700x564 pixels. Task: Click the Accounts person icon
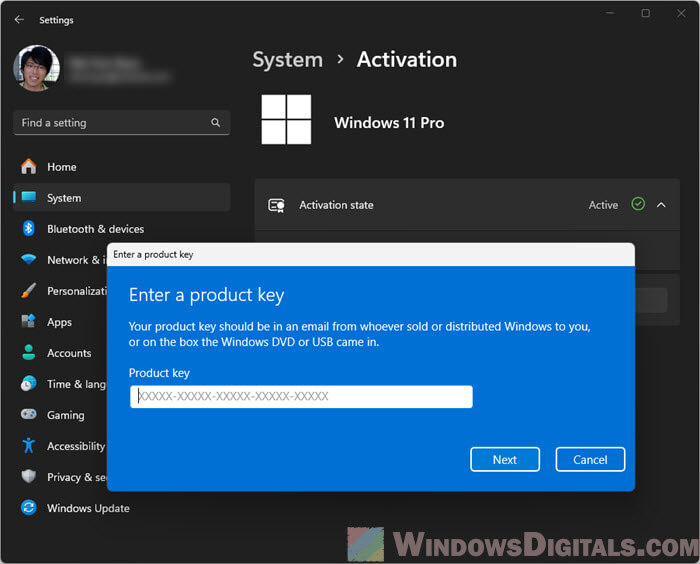[x=29, y=352]
